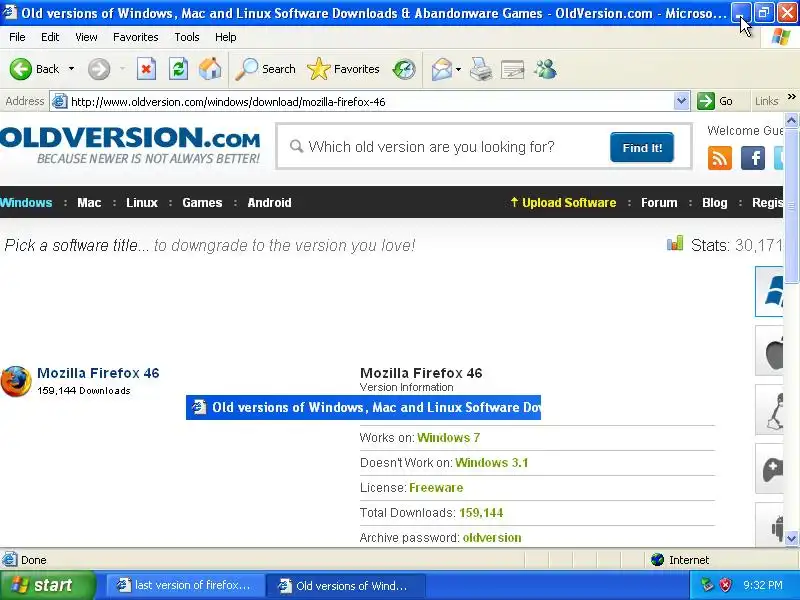Open the Favorites menu

click(x=136, y=37)
